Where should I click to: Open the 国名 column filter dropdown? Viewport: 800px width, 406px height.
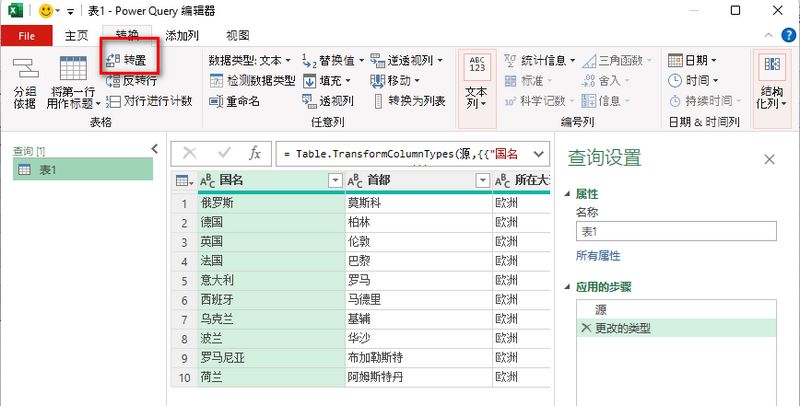pos(335,181)
